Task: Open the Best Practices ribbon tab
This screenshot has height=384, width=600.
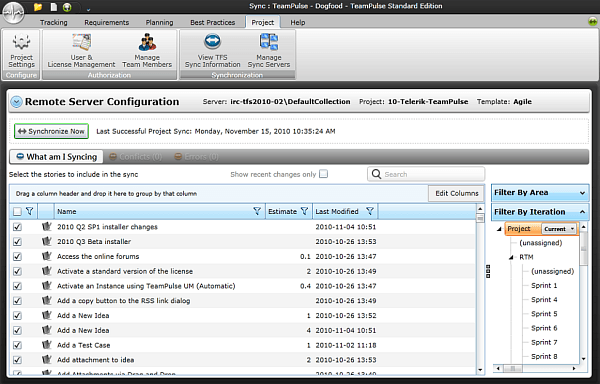Action: click(213, 23)
